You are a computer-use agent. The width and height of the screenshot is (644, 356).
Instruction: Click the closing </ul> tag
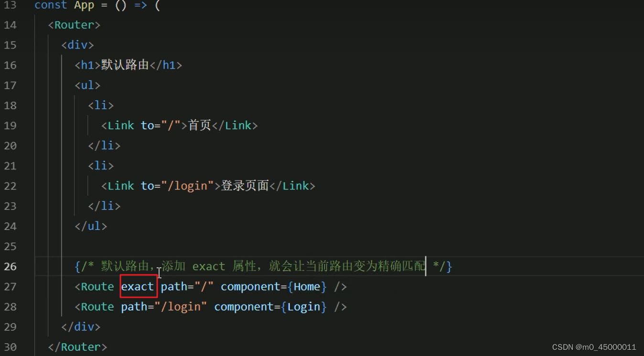coord(91,226)
